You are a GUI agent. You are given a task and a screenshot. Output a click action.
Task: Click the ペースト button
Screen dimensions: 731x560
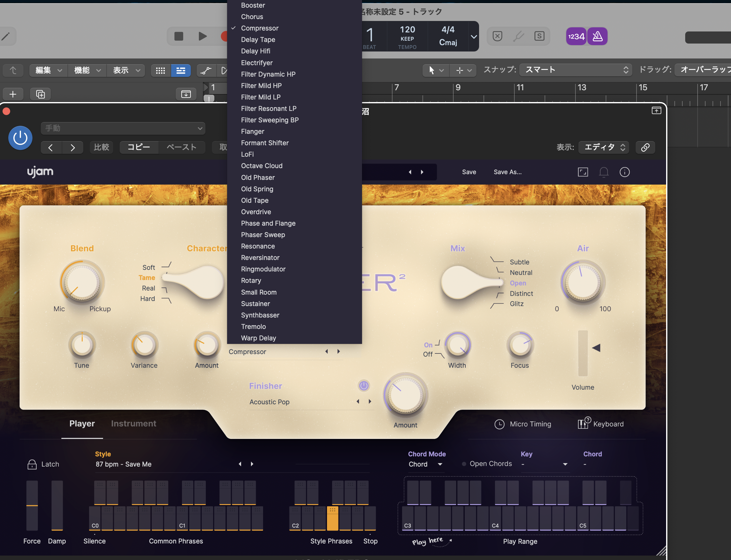tap(182, 147)
